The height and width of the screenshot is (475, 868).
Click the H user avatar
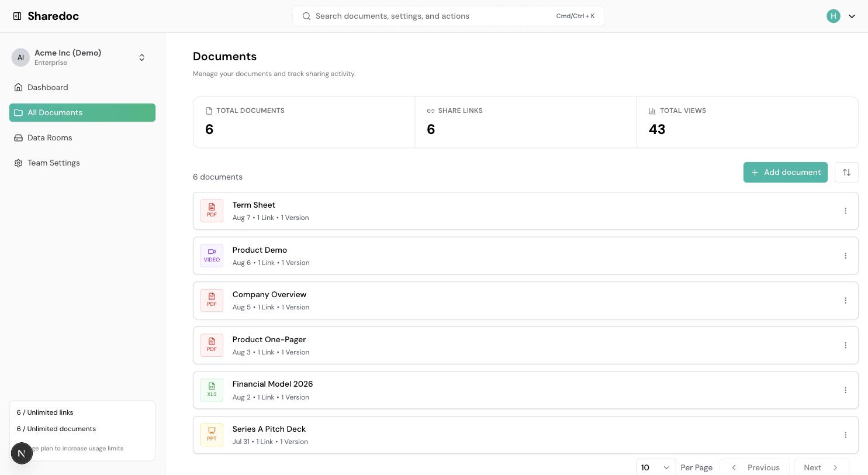point(834,16)
